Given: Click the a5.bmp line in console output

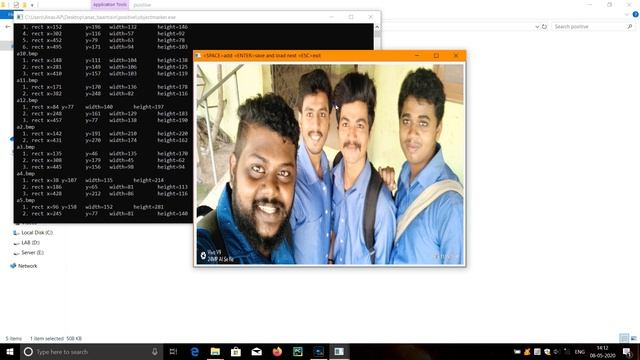Looking at the screenshot, I should pos(26,200).
